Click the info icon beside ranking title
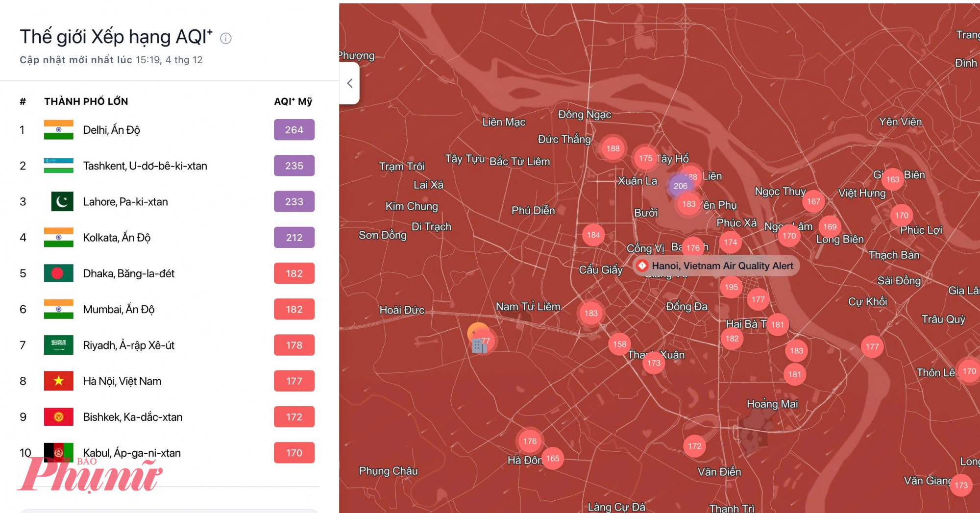 225,38
